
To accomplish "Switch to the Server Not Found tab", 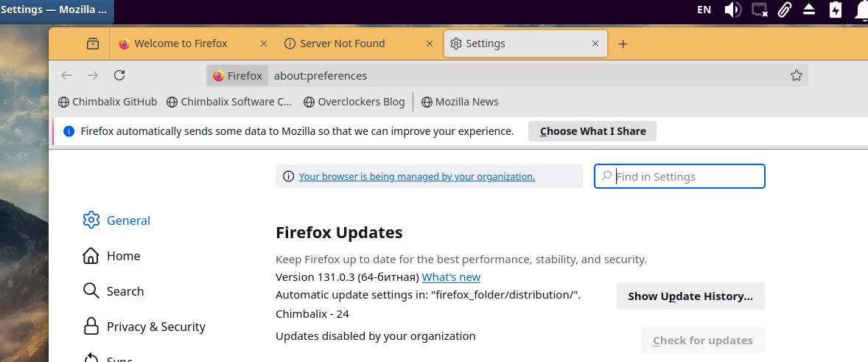I will [343, 43].
